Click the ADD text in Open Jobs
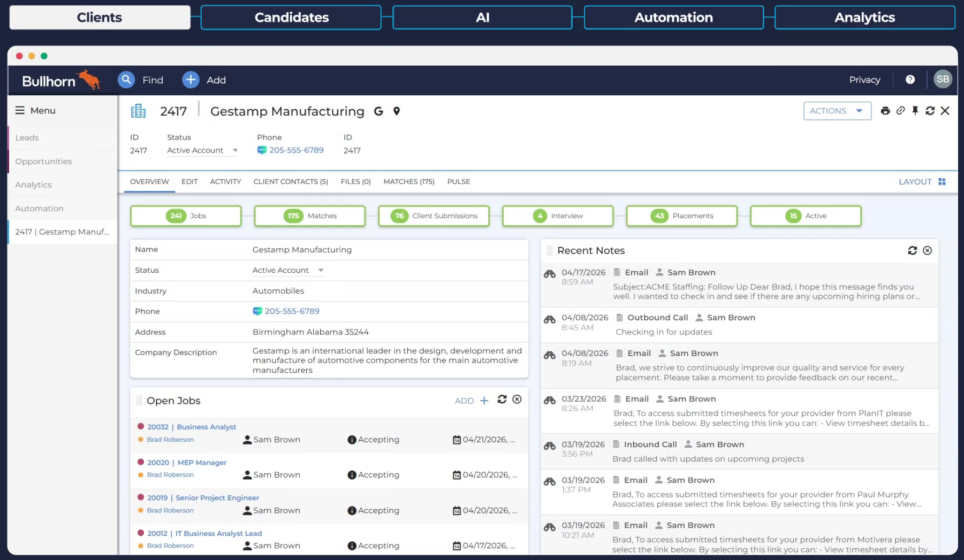The width and height of the screenshot is (964, 560). coord(464,401)
